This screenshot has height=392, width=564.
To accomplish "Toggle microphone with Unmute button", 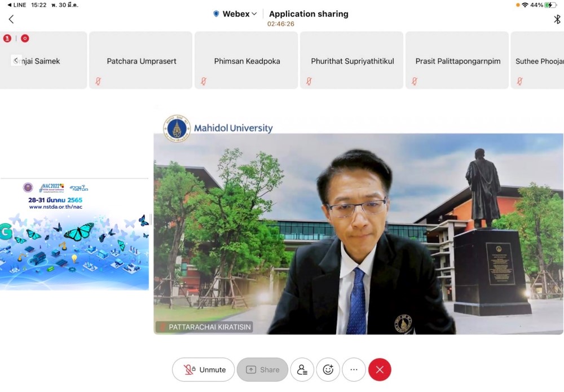I will (204, 369).
